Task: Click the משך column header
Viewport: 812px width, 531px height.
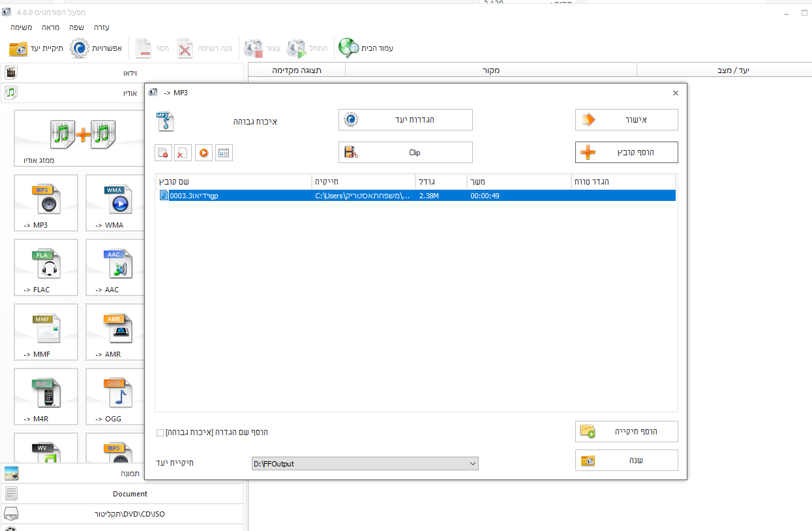Action: (519, 181)
